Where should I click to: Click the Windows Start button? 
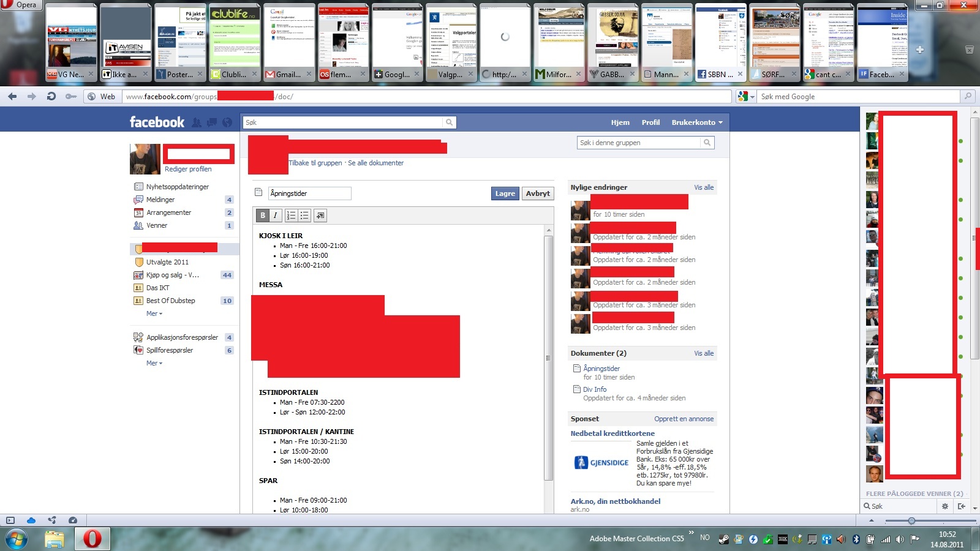[16, 539]
